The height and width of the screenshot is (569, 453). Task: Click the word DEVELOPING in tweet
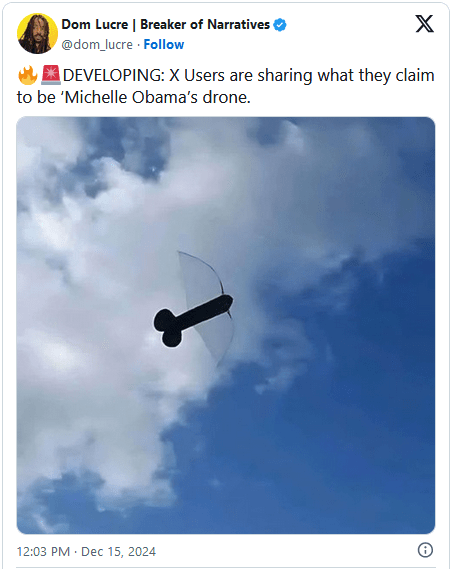(114, 75)
